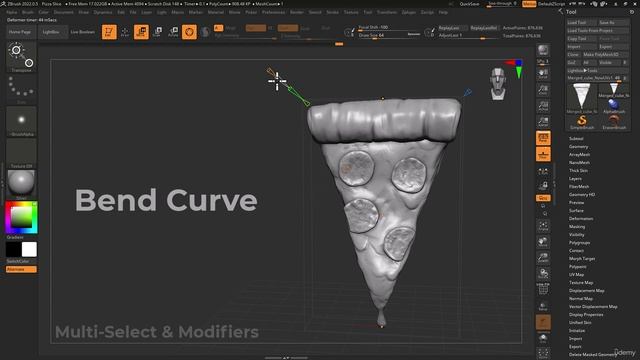Select the EraserBrush tool thumbnail
The height and width of the screenshot is (360, 640).
pos(614,122)
